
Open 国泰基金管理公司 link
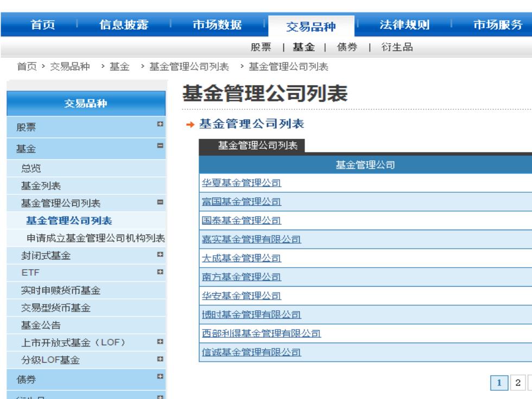click(241, 220)
